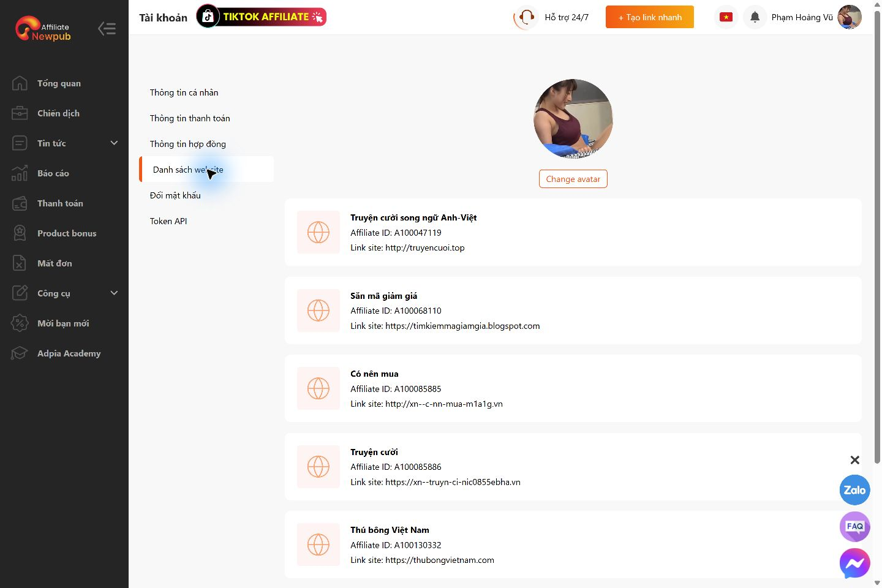Click the large profile avatar photo
Screen dimensions: 882x588
[573, 119]
